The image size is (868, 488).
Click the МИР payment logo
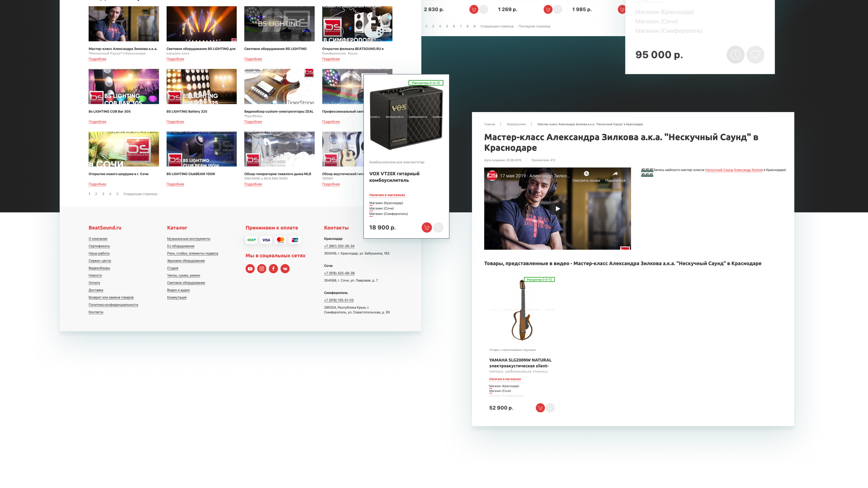[251, 240]
